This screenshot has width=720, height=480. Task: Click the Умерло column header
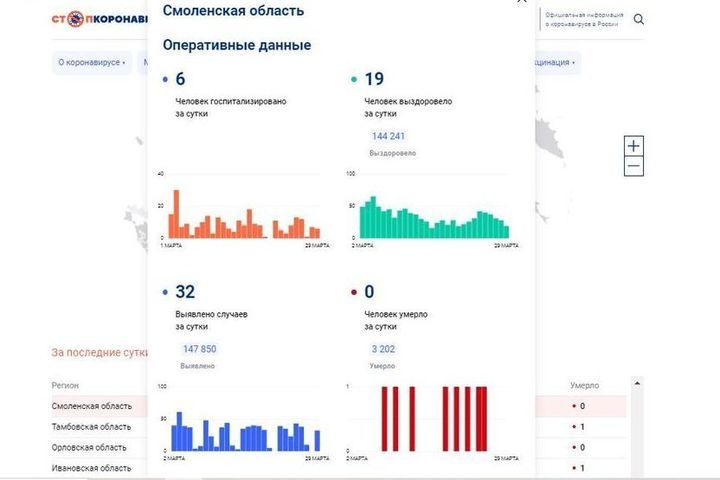584,385
